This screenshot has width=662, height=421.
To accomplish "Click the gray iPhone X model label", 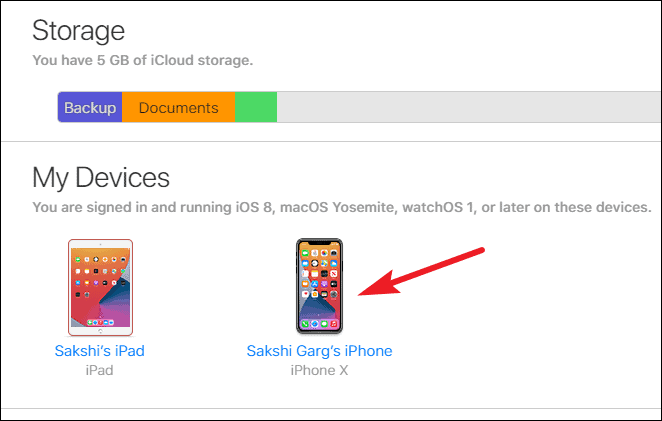I will tap(319, 370).
